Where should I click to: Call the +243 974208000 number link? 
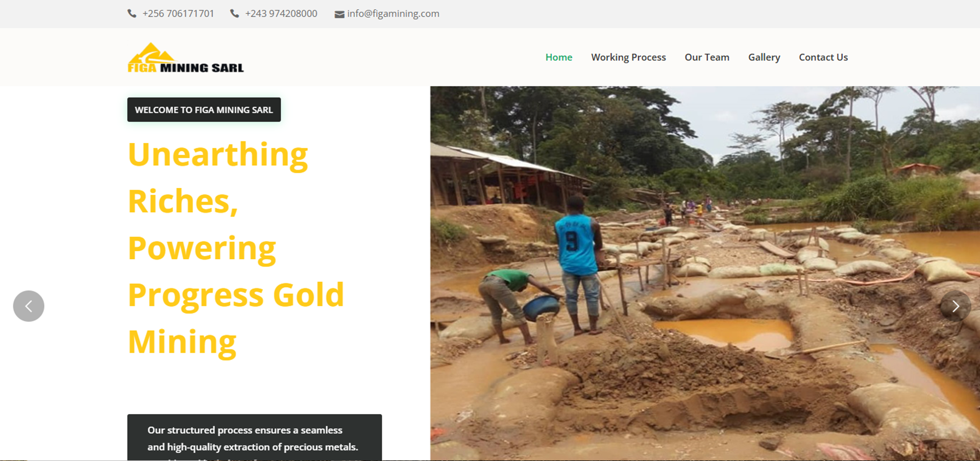pyautogui.click(x=281, y=14)
